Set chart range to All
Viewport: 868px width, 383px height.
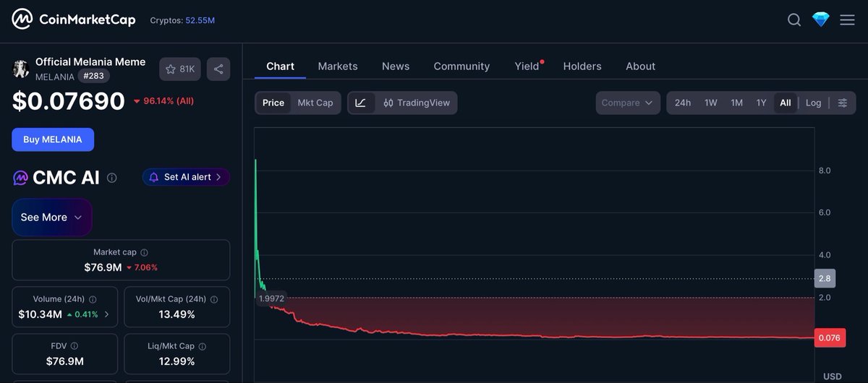click(786, 103)
